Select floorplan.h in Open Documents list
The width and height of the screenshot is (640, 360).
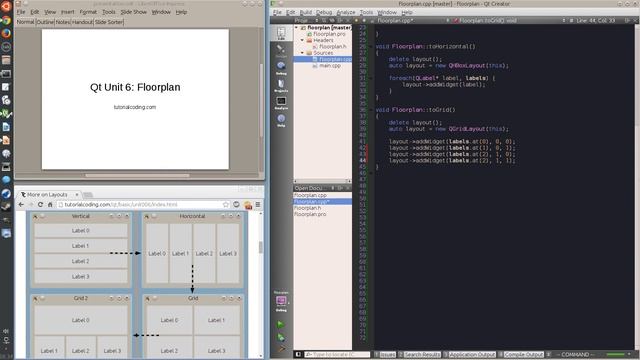click(307, 208)
